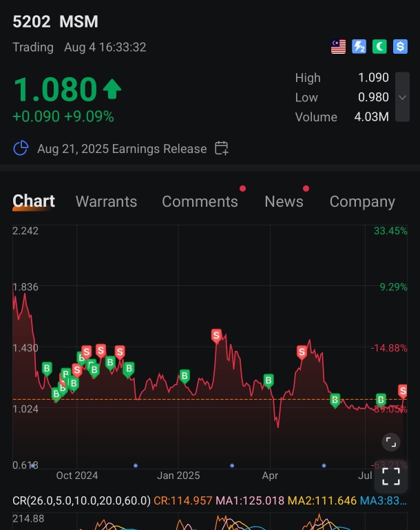Tap the MA1:125.018 indicator value
Viewport: 420px width, 530px height.
click(x=250, y=500)
